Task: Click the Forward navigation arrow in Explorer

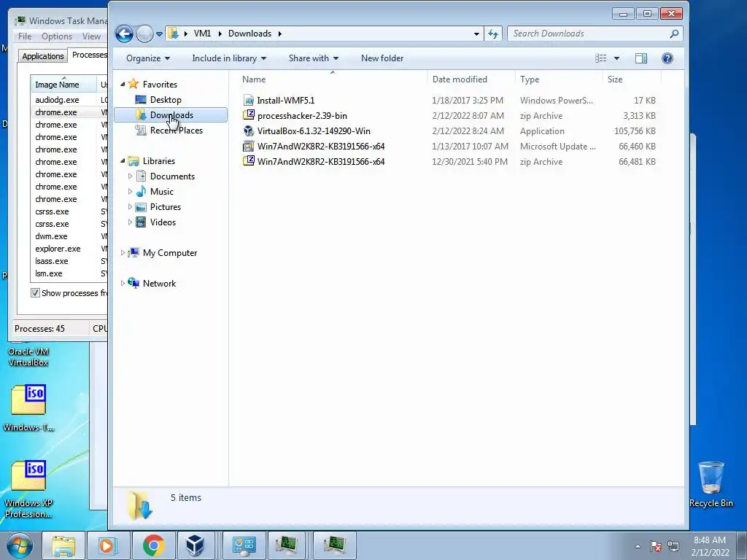Action: click(x=144, y=34)
